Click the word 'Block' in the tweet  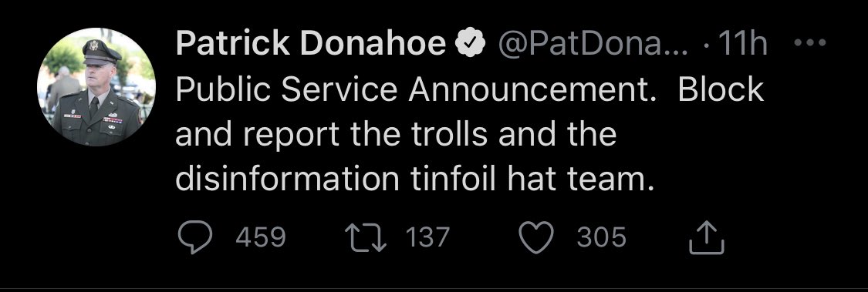pos(721,89)
